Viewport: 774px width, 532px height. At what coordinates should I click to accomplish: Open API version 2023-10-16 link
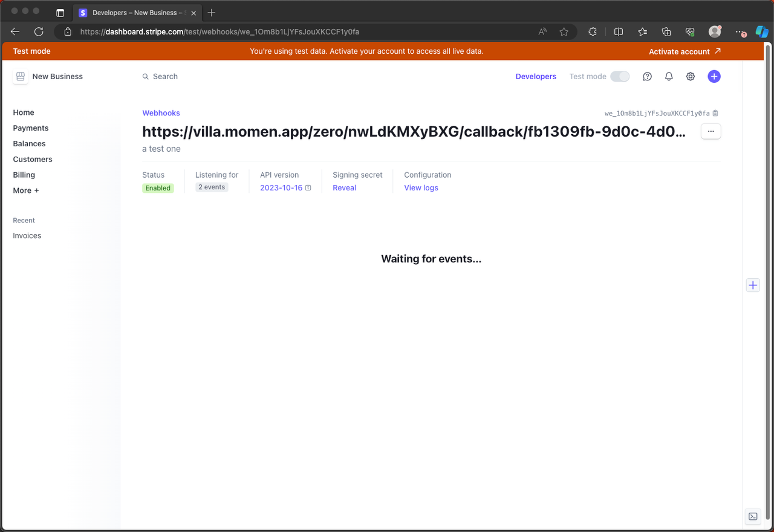point(281,188)
